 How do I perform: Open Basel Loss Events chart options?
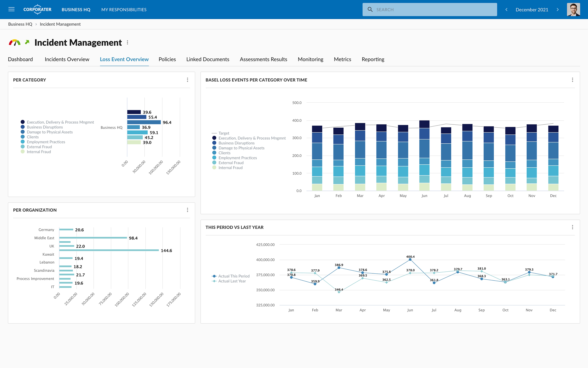click(572, 80)
